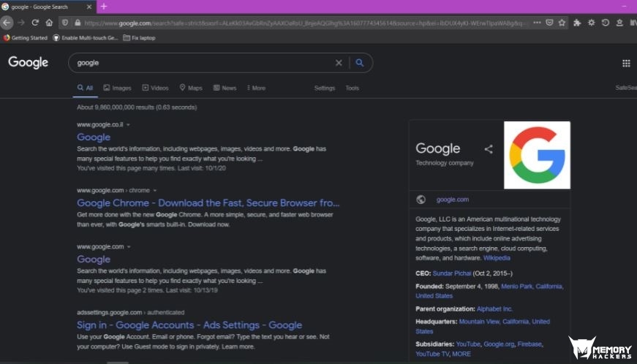637x364 pixels.
Task: Open the Alphabet Inc. parent organization link
Action: pyautogui.click(x=494, y=308)
